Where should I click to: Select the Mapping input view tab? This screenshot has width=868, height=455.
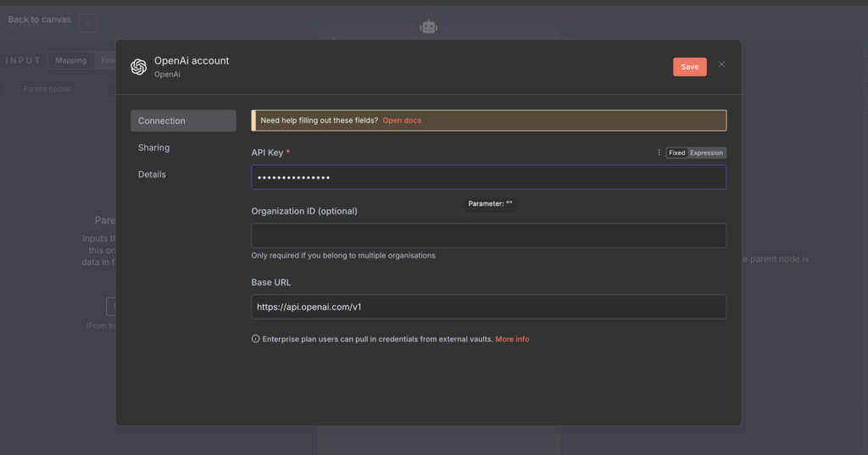(71, 60)
